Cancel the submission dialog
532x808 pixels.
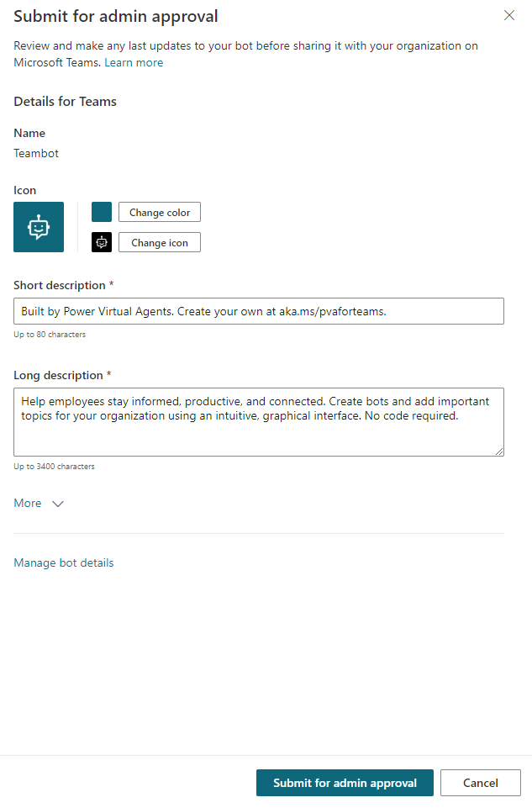pyautogui.click(x=480, y=783)
